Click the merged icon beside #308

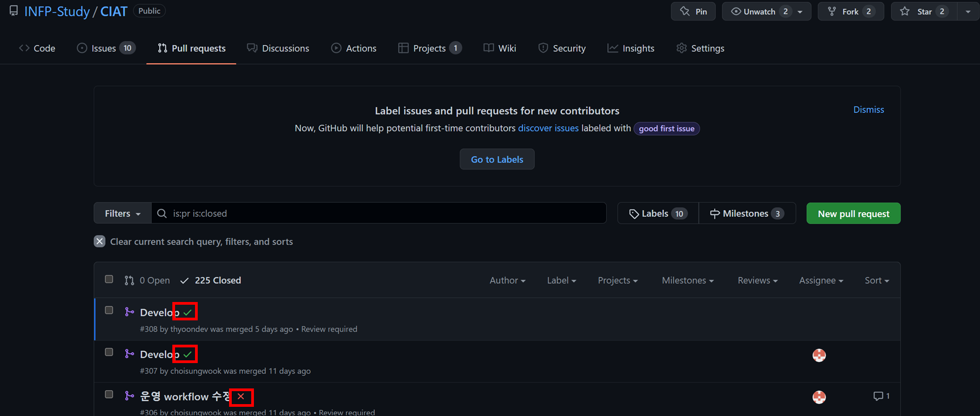point(129,312)
